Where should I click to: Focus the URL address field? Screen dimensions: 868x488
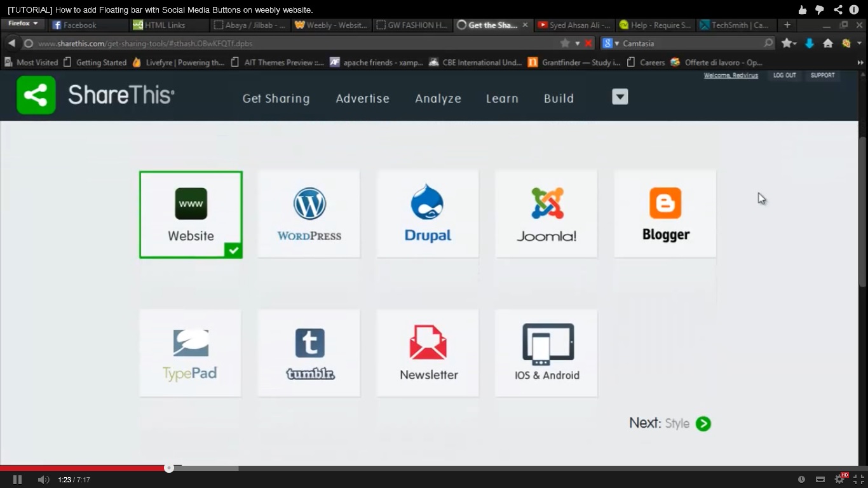289,43
